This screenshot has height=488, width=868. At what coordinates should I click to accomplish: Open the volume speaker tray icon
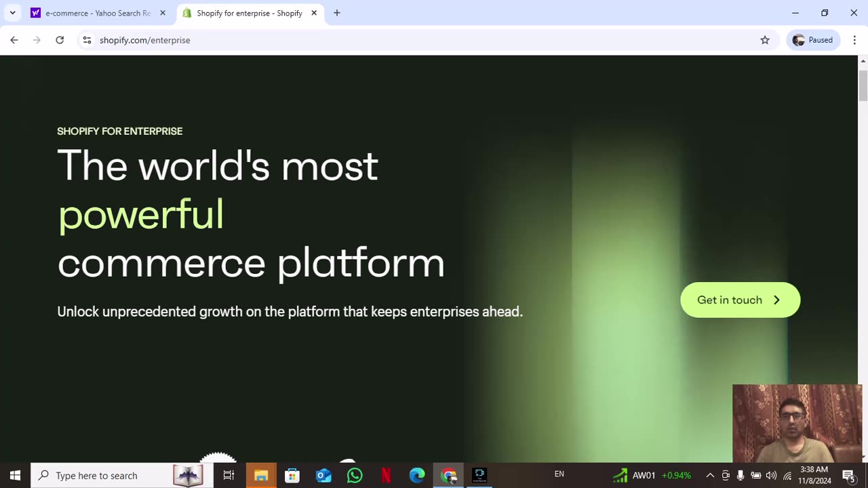(771, 475)
